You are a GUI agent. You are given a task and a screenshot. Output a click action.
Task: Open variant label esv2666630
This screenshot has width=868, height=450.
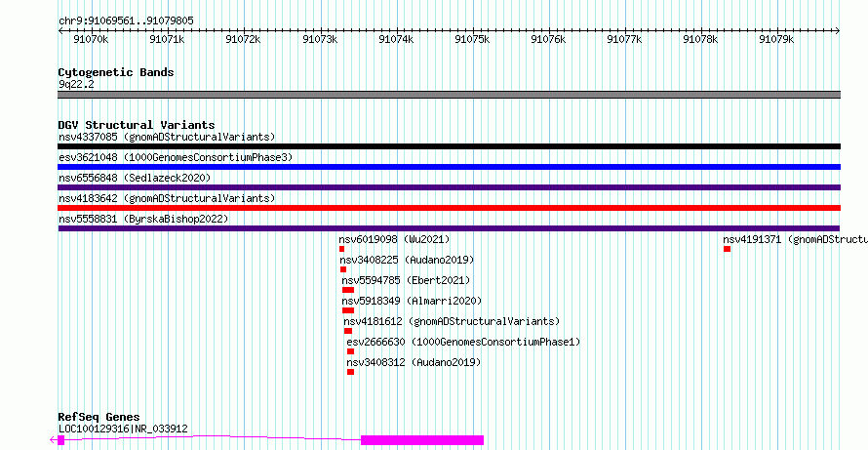pyautogui.click(x=463, y=342)
